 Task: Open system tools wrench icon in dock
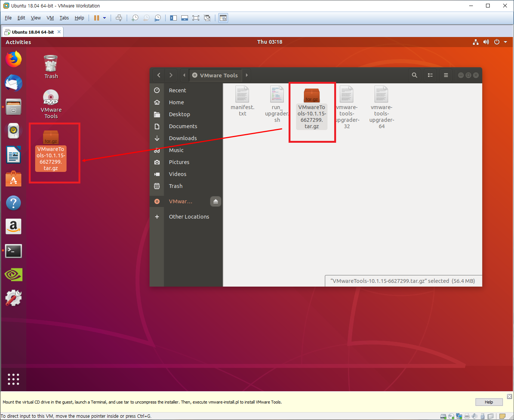pyautogui.click(x=13, y=298)
